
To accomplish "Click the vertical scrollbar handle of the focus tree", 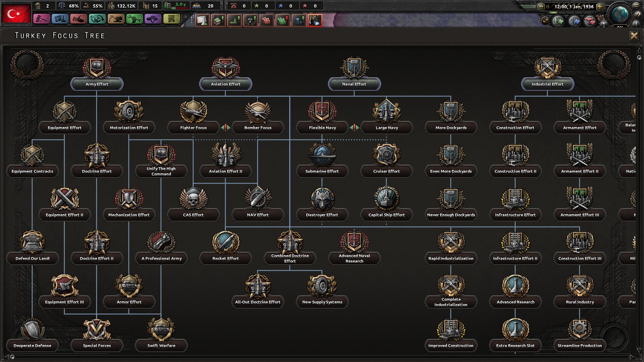I will 639,58.
